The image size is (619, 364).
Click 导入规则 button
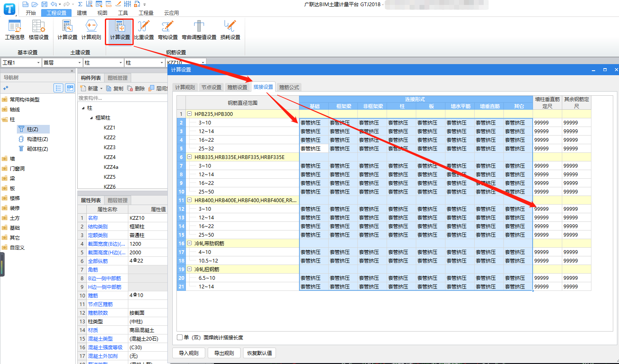tap(188, 353)
